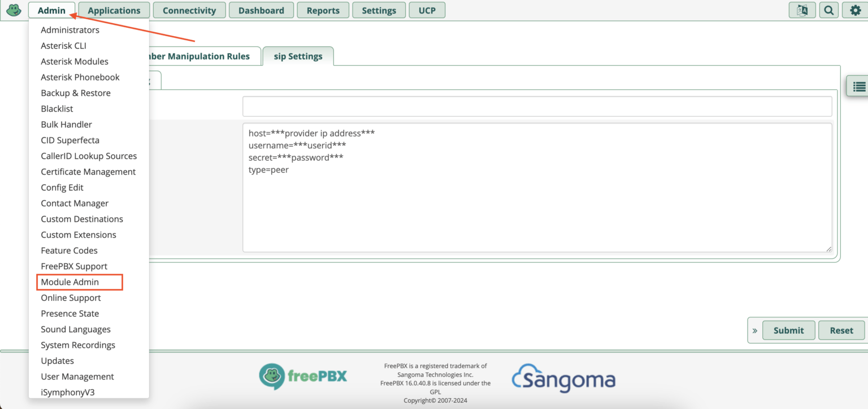
Task: Open the Admin menu
Action: pos(51,10)
